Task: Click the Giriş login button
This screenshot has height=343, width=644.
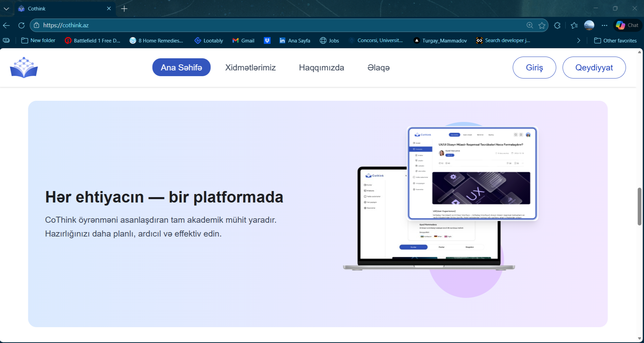Action: coord(534,67)
